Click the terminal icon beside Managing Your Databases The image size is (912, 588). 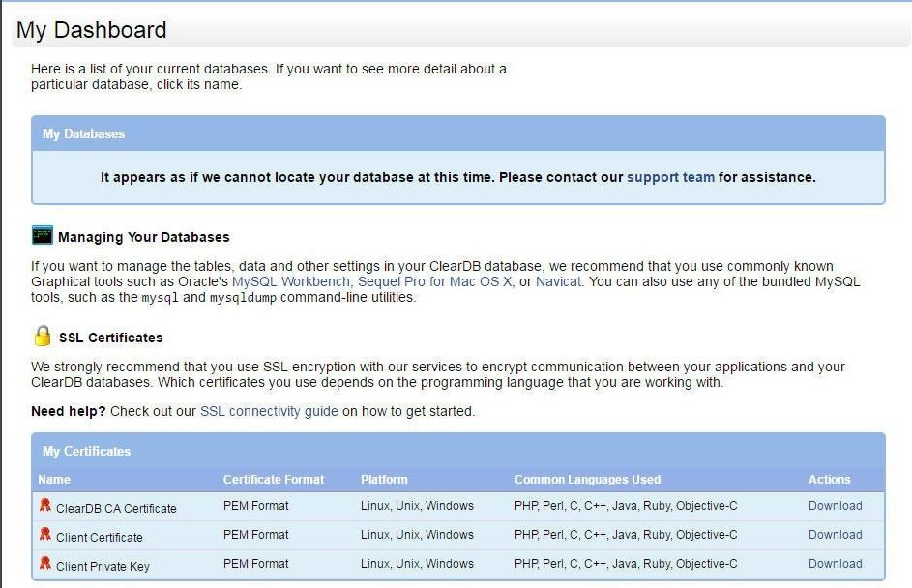[x=43, y=236]
